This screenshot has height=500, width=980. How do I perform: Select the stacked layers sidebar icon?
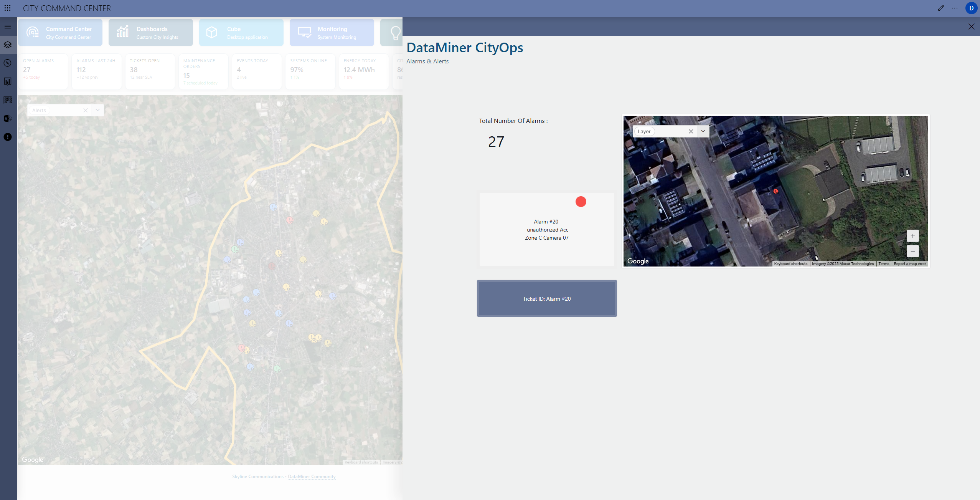click(8, 45)
